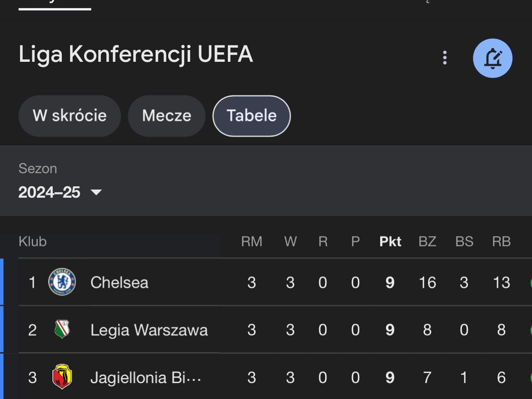Click the Chelsea club crest
The height and width of the screenshot is (399, 532).
click(x=62, y=282)
